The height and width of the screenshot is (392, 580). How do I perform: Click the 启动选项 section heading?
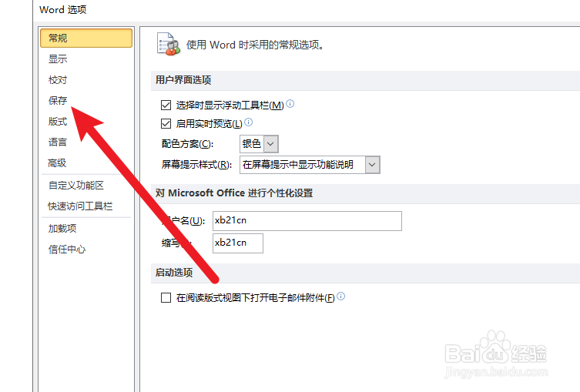tap(174, 273)
